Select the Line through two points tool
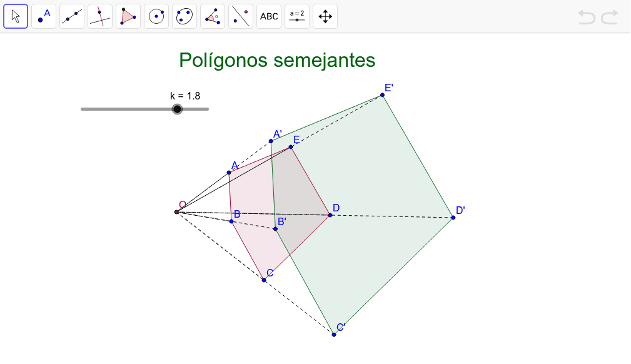 [x=72, y=16]
